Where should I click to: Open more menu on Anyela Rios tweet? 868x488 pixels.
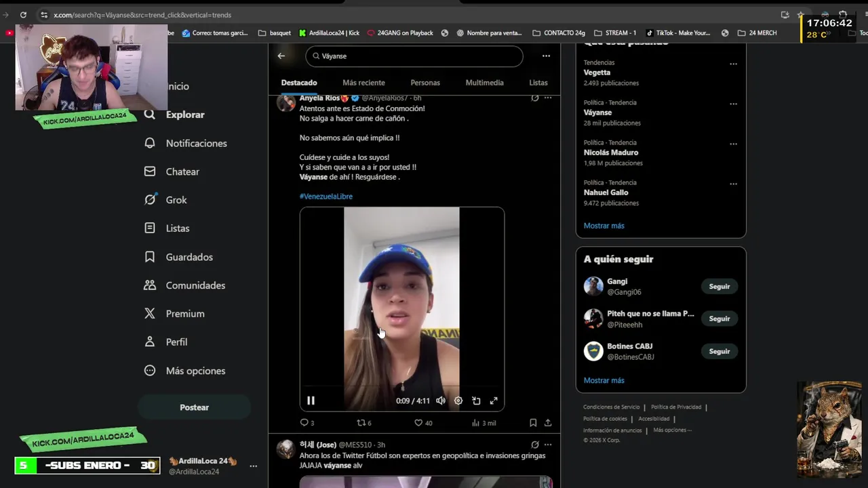[x=548, y=98]
